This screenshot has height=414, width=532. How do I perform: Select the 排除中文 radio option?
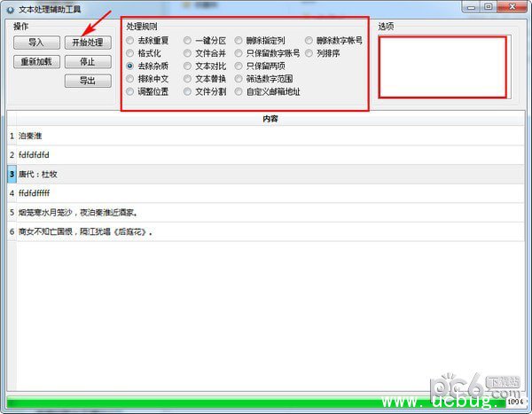point(130,79)
